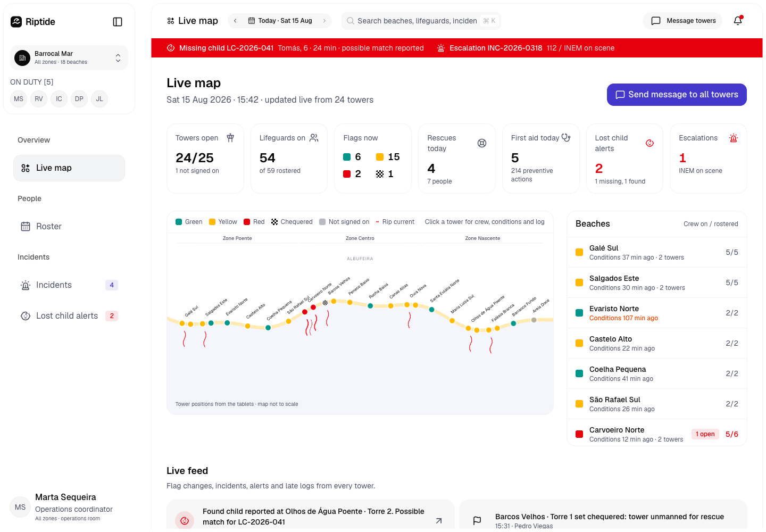Focus the search beaches, lifeguards field
The height and width of the screenshot is (532, 766).
click(421, 21)
